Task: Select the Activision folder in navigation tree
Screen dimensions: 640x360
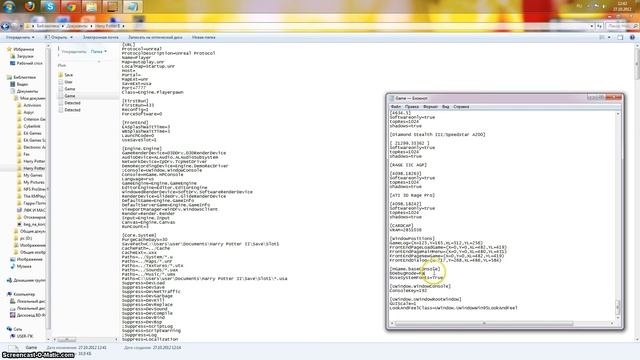Action: [29, 105]
